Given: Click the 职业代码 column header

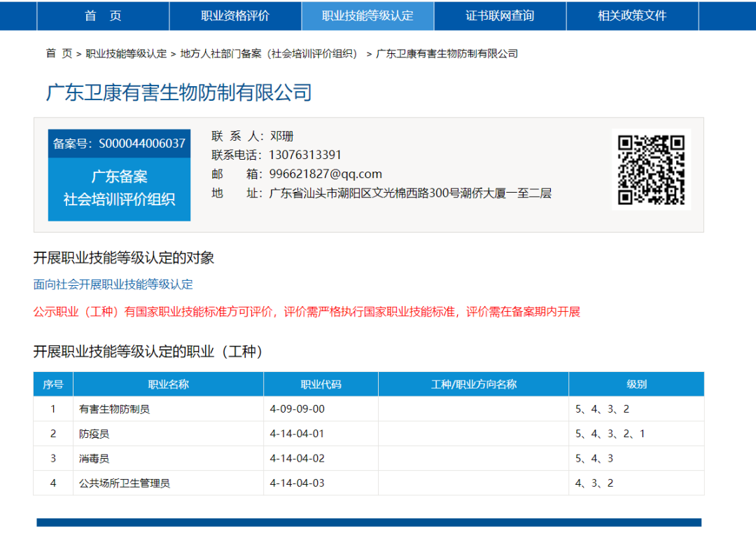Looking at the screenshot, I should 321,384.
